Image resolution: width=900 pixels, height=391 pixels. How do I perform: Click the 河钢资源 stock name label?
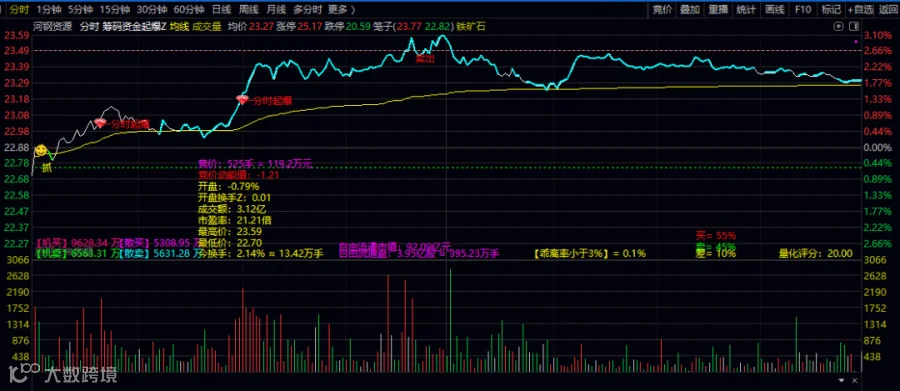[52, 26]
